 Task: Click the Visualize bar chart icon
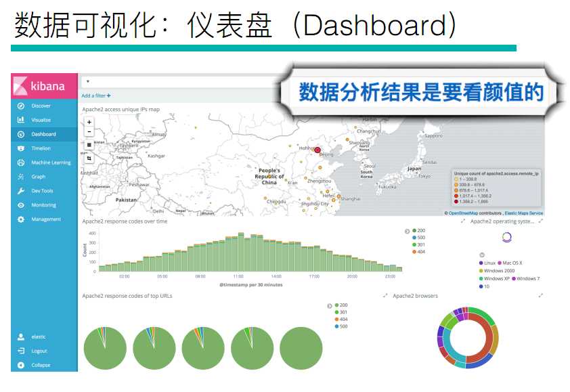[21, 120]
